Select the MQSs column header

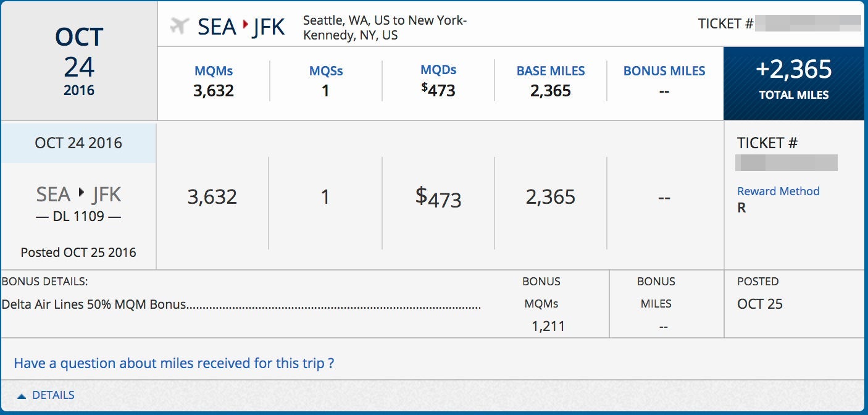click(x=326, y=71)
